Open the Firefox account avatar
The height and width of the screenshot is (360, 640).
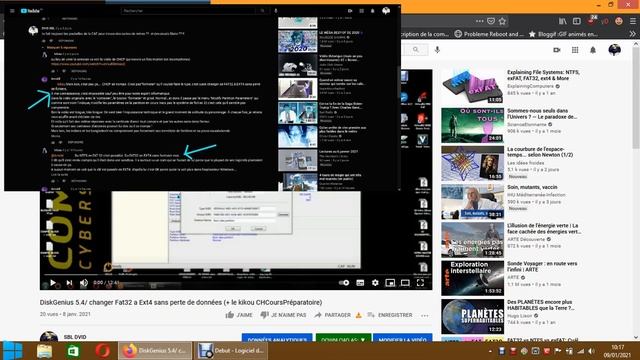point(619,21)
